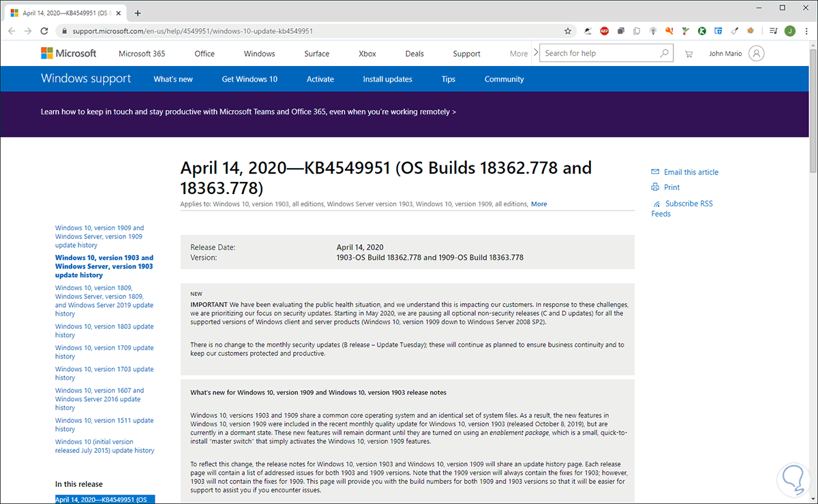Click the article title heading KB4549951

point(386,178)
